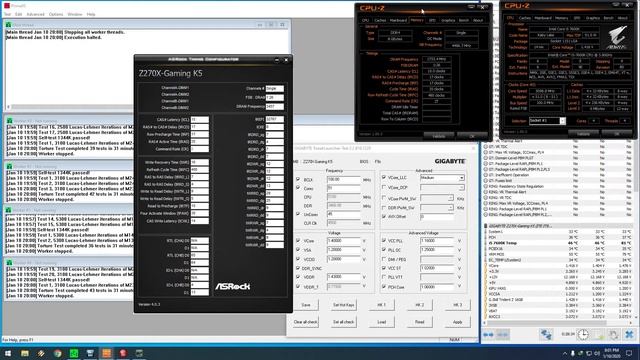
Task: Enable the PLL VTT checkbox
Action: [x=384, y=277]
